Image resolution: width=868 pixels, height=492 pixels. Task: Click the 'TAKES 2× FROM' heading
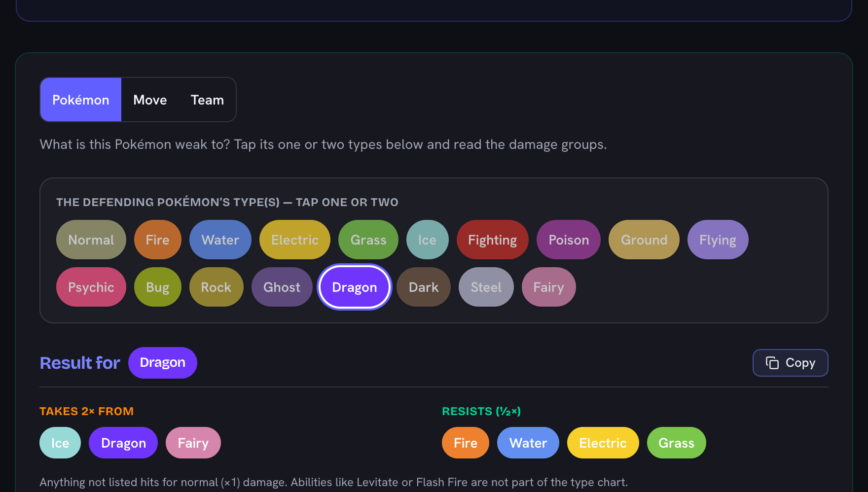point(87,411)
